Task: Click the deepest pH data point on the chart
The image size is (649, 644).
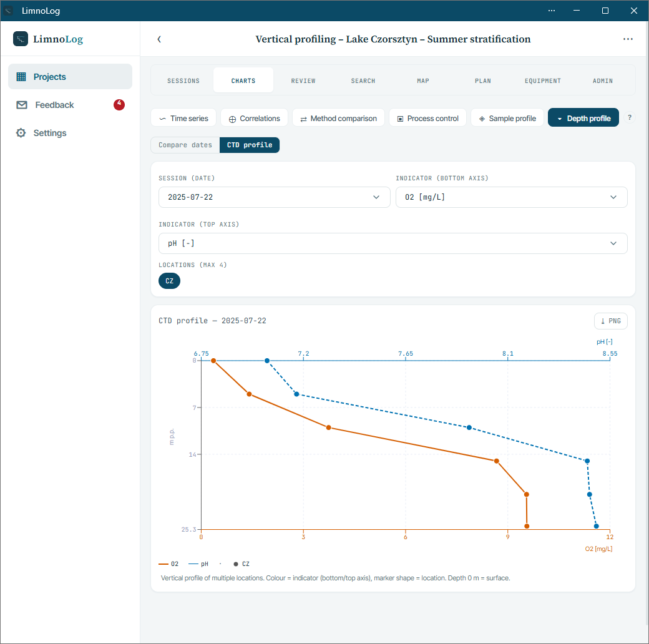Action: (x=597, y=527)
